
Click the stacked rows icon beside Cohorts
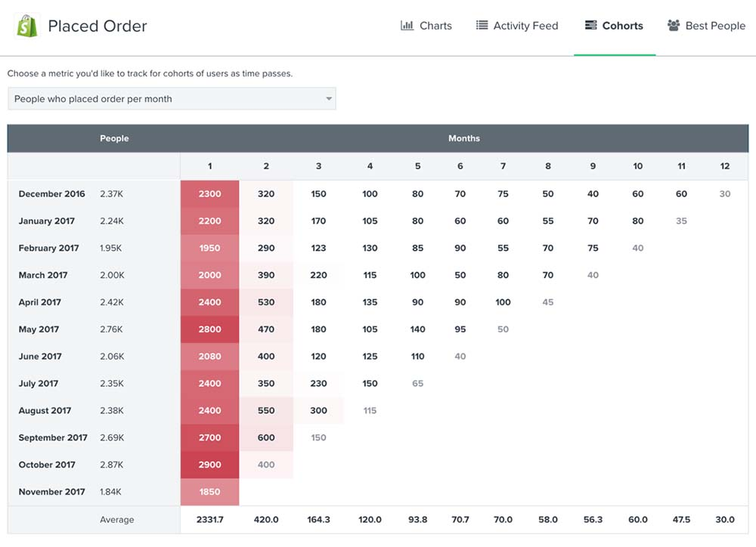coord(590,25)
